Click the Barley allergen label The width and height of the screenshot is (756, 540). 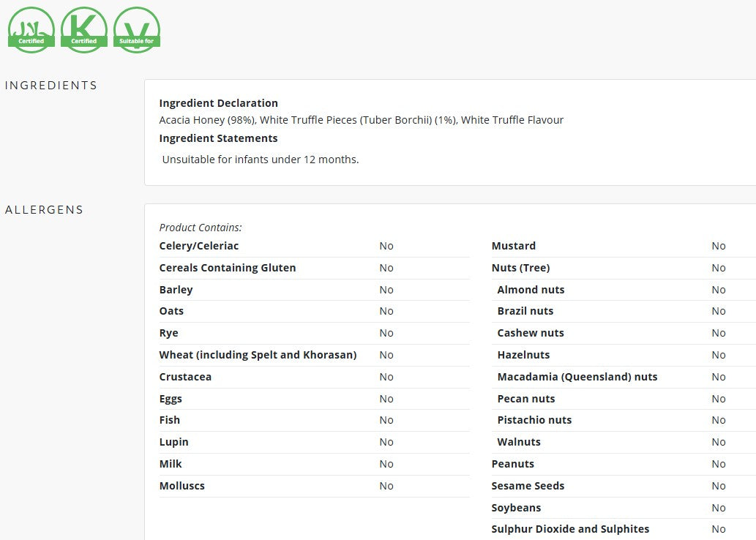(x=176, y=290)
